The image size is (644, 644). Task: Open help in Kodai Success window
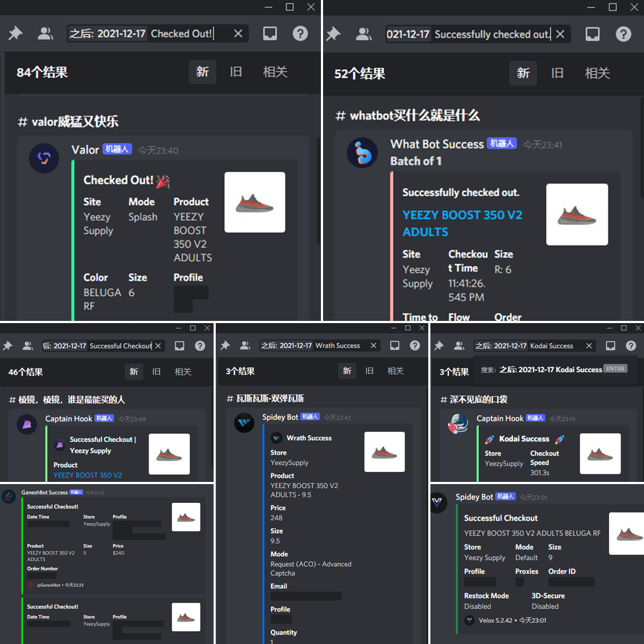pyautogui.click(x=631, y=346)
